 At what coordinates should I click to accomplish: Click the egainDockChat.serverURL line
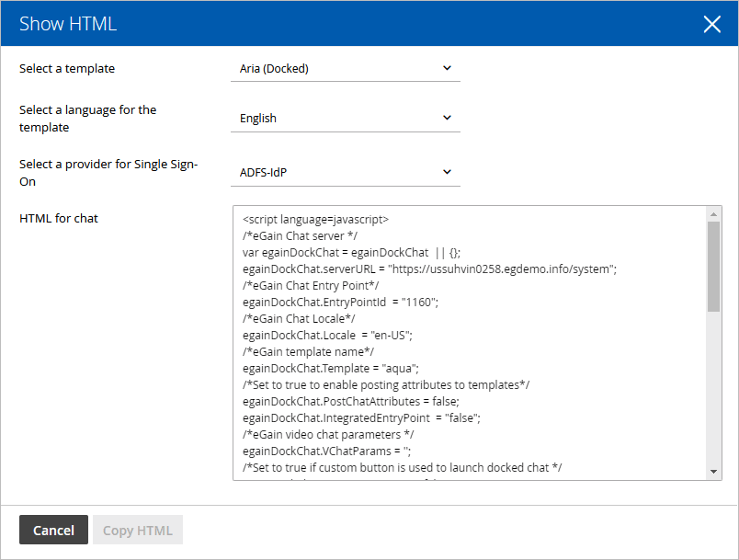coord(429,269)
